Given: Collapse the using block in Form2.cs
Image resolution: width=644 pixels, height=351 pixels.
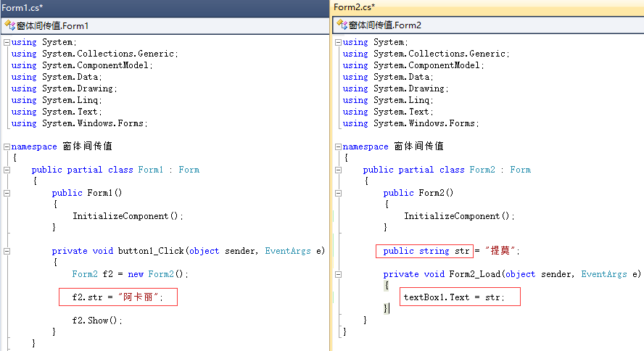Looking at the screenshot, I should pyautogui.click(x=338, y=42).
